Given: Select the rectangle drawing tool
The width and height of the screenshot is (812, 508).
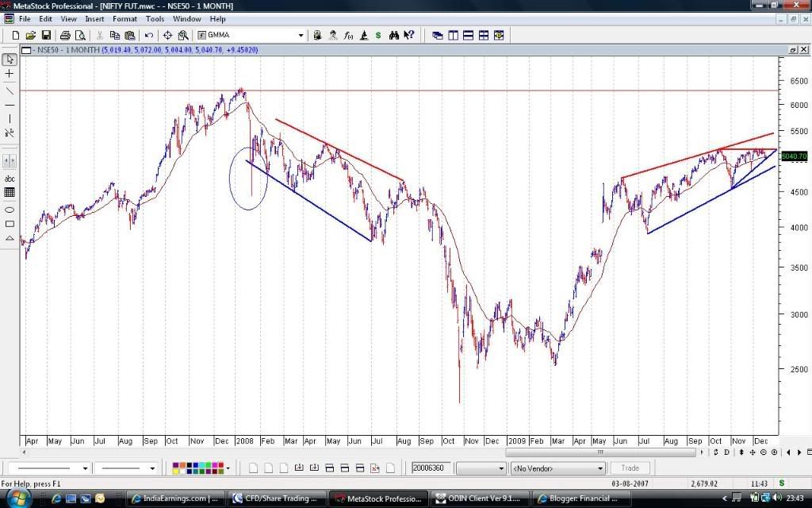Looking at the screenshot, I should tap(10, 225).
